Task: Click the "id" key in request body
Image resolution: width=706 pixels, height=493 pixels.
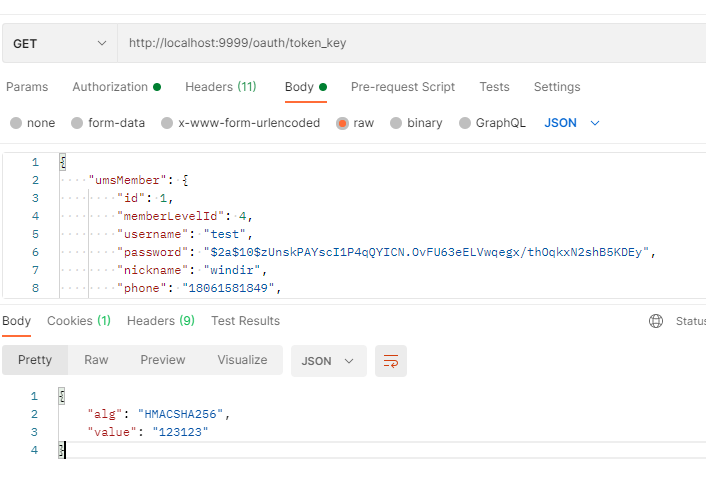Action: click(x=131, y=198)
